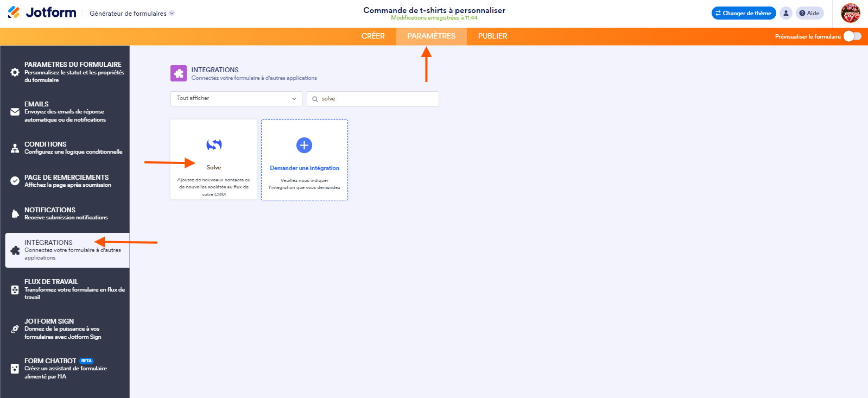Click the integrations search field containing solve
868x398 pixels.
(373, 99)
